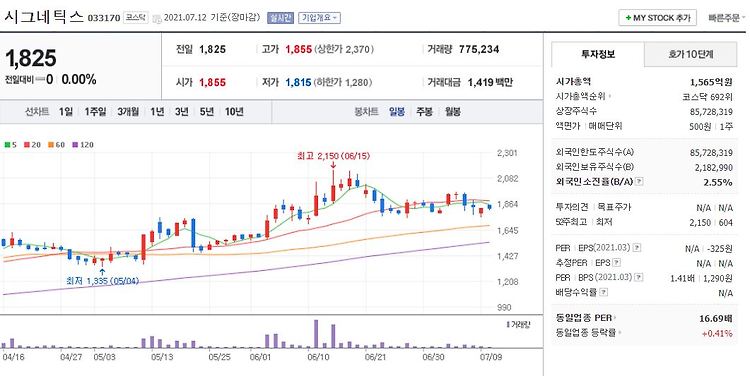Open the 동일업종 PER link
This screenshot has width=750, height=376.
(x=584, y=318)
